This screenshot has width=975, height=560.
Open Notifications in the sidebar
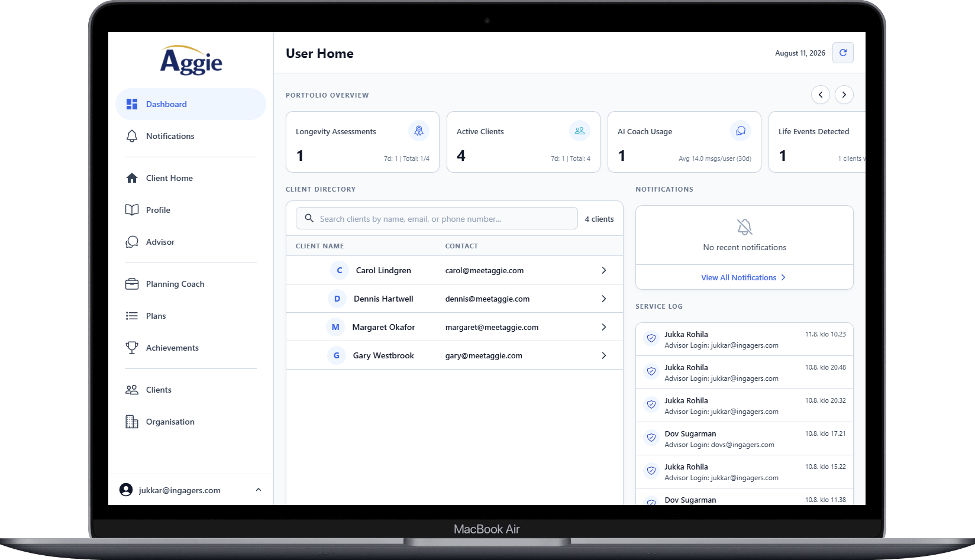191,136
